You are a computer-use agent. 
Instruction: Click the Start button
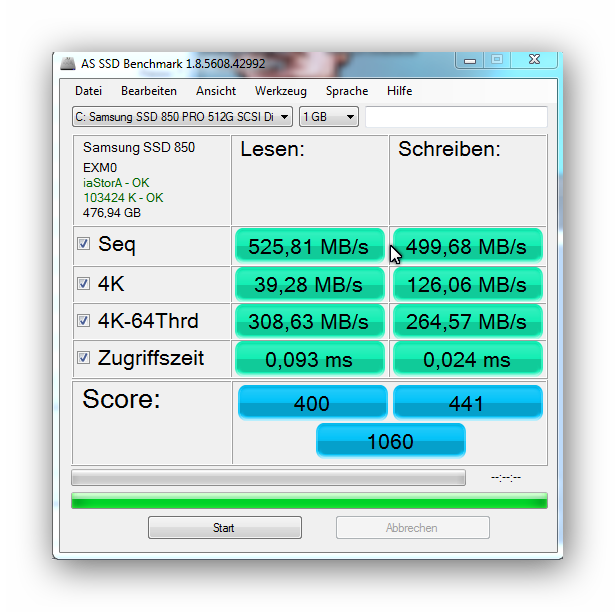[225, 528]
